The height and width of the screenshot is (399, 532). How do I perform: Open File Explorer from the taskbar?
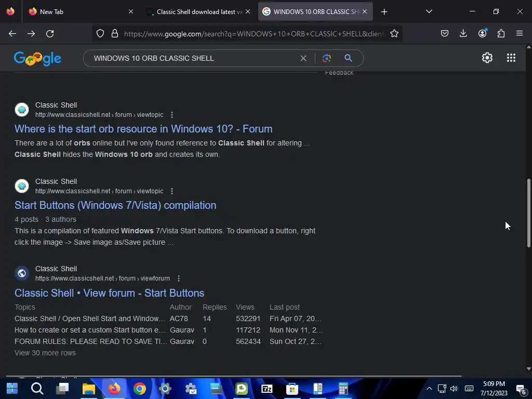tap(88, 389)
